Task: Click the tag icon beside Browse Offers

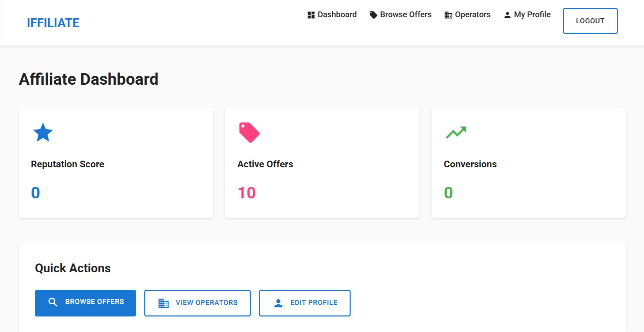Action: pos(373,15)
